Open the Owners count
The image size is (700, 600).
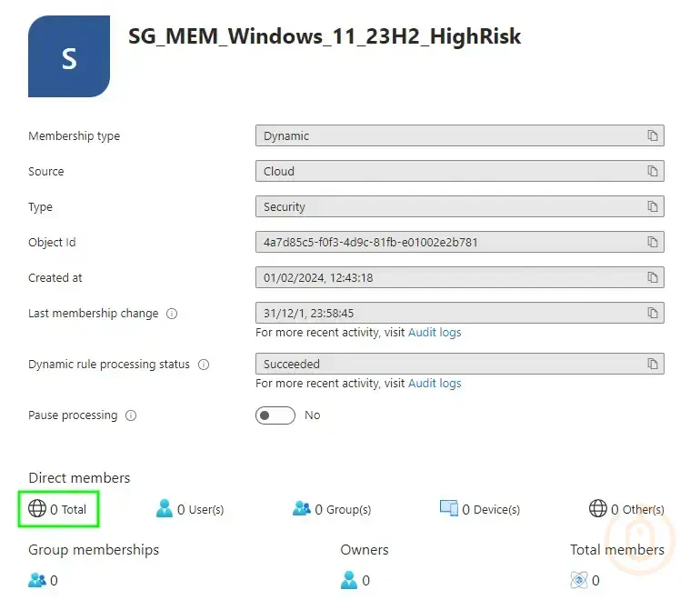point(355,580)
